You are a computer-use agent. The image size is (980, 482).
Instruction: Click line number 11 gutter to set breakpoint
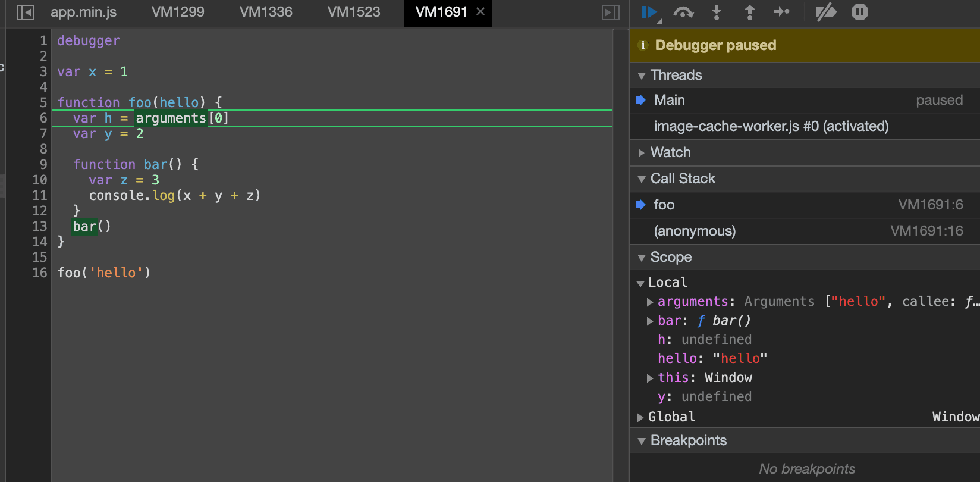(x=39, y=195)
